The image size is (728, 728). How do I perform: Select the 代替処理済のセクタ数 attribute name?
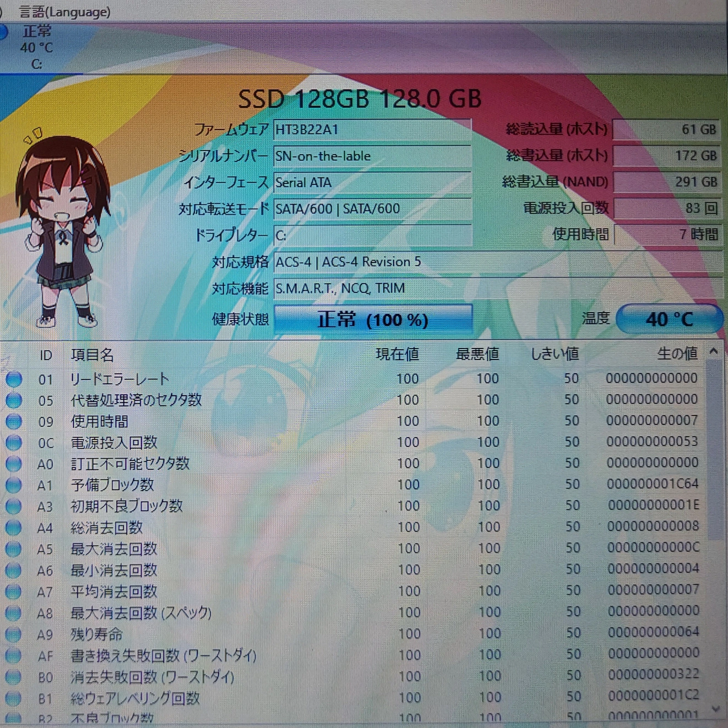pyautogui.click(x=136, y=400)
